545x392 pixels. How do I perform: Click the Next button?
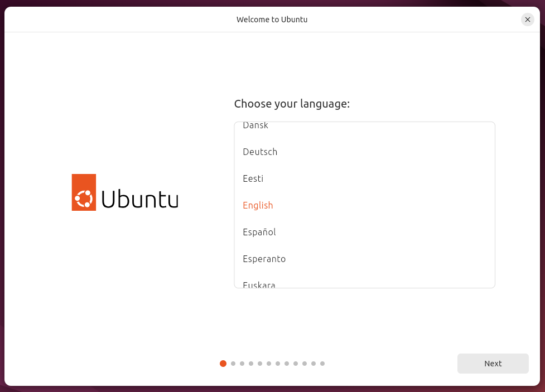[493, 364]
